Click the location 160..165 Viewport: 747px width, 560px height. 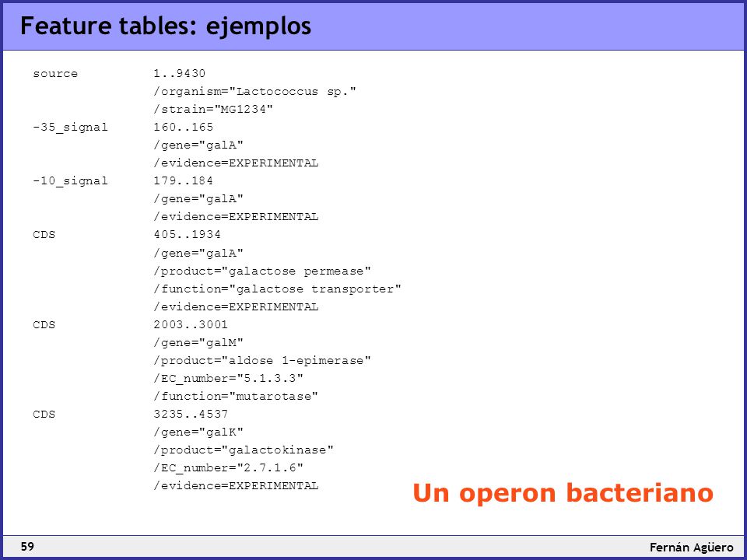[183, 127]
